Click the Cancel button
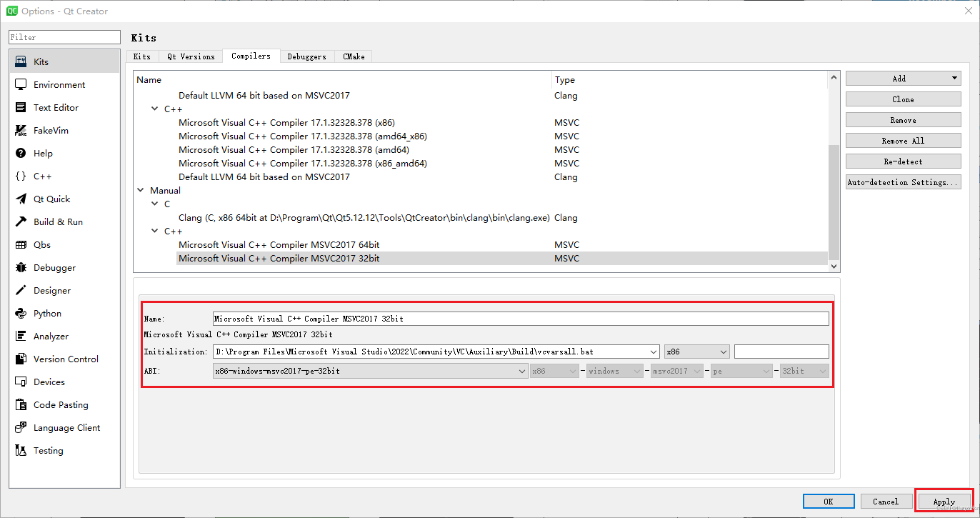The height and width of the screenshot is (518, 980). pyautogui.click(x=886, y=502)
